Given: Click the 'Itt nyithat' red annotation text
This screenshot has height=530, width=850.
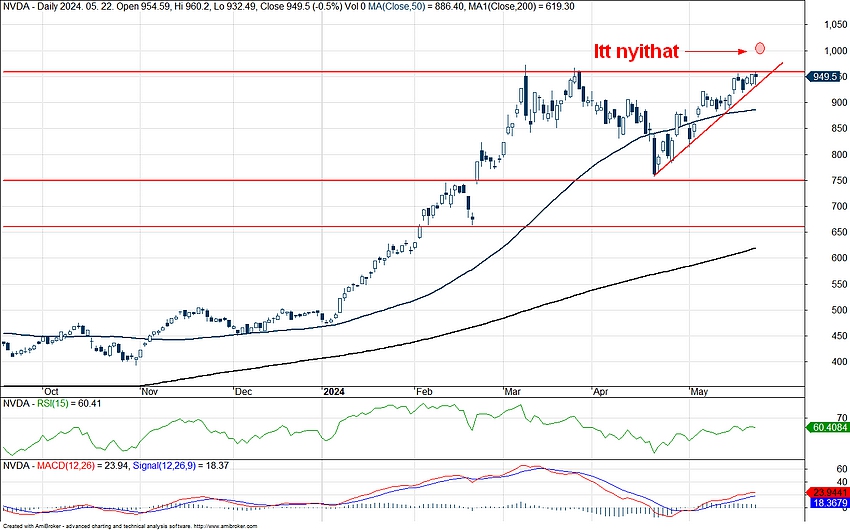Looking at the screenshot, I should point(636,51).
